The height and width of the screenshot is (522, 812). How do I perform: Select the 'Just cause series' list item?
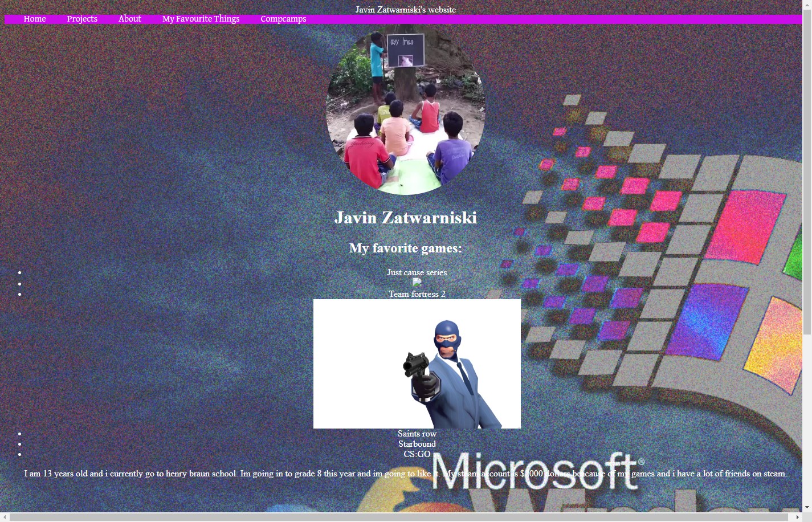point(417,272)
